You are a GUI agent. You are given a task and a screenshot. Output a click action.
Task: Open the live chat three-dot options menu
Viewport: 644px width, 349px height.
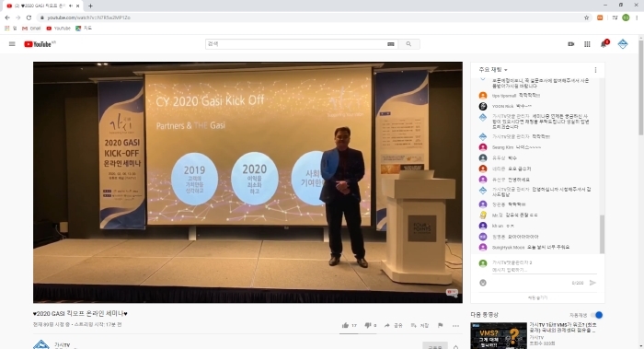pyautogui.click(x=595, y=70)
